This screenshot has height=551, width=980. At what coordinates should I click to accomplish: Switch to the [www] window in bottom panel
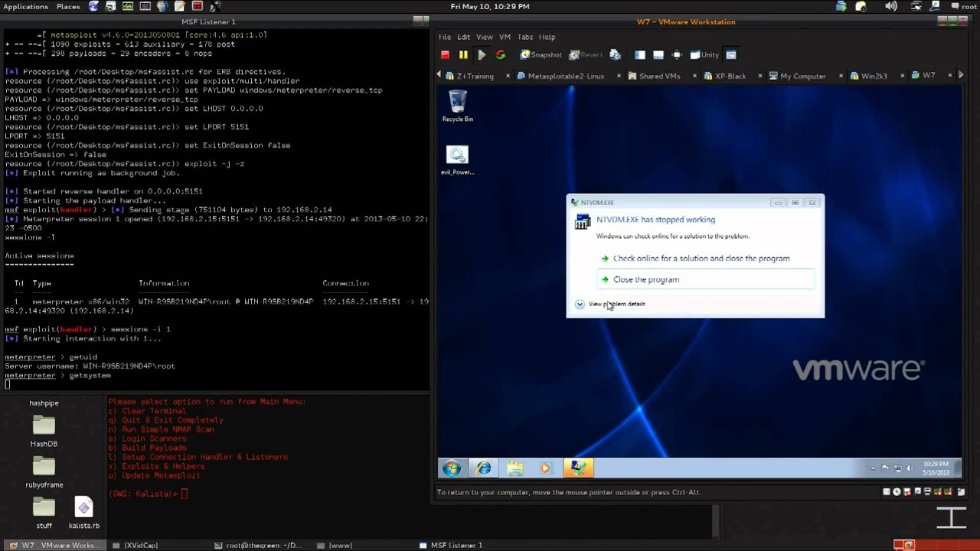click(336, 545)
